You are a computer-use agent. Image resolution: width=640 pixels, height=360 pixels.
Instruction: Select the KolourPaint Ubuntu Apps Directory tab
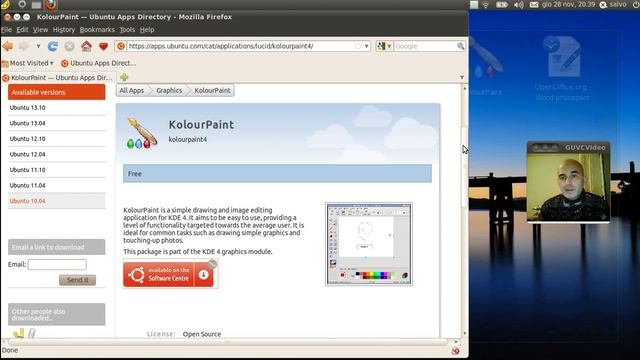[58, 77]
